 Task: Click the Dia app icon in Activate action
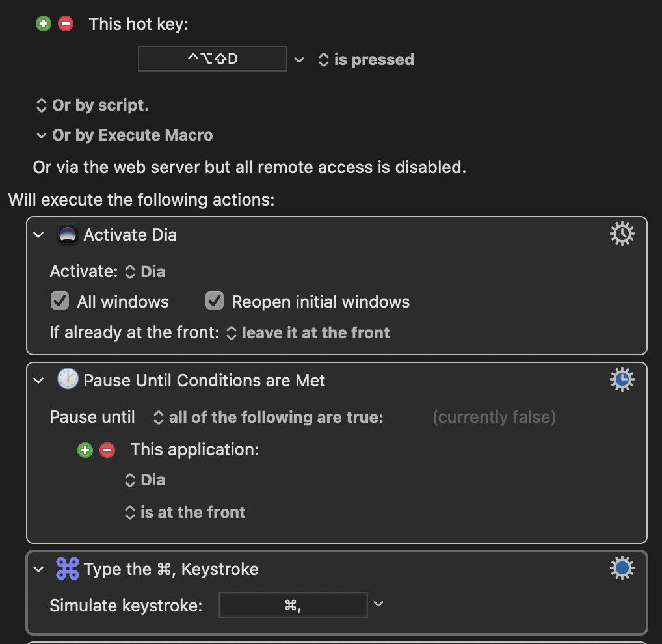[x=68, y=234]
